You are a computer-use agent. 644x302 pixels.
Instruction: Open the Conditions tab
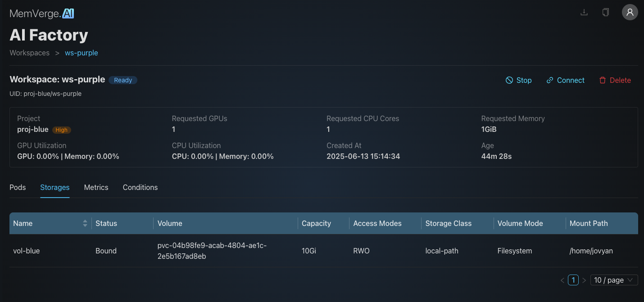pos(140,187)
